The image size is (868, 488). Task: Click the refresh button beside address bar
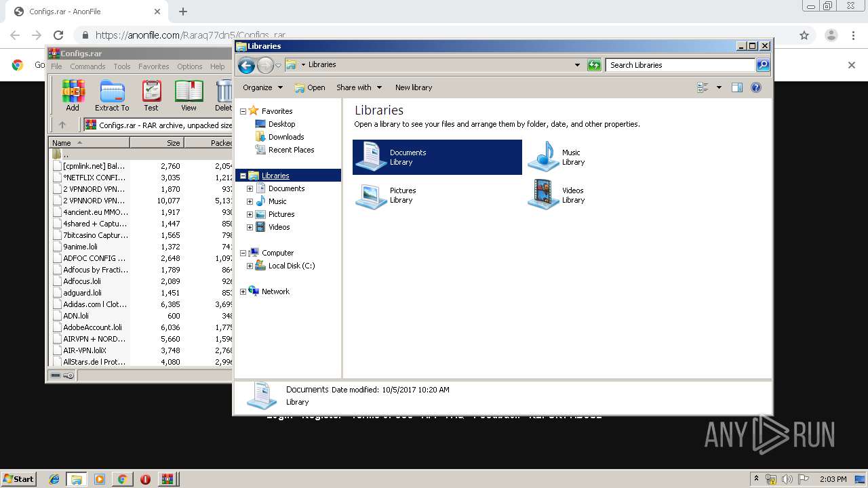pos(594,65)
